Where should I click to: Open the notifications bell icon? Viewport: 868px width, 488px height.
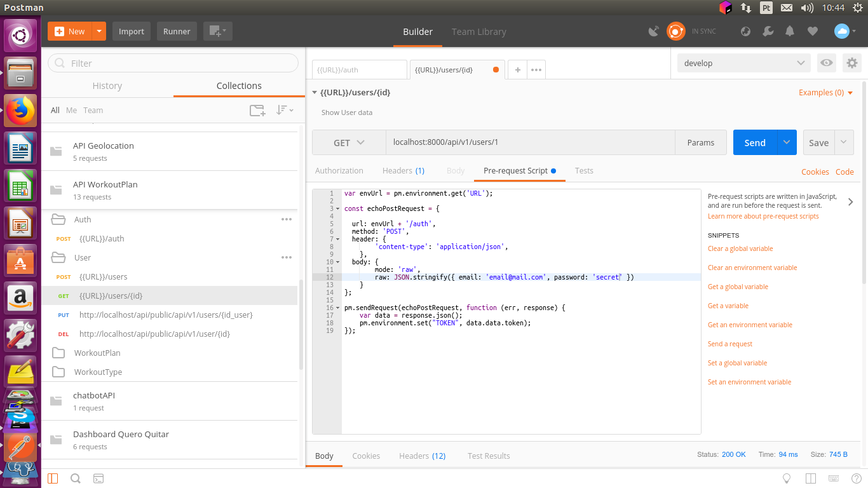(x=790, y=31)
